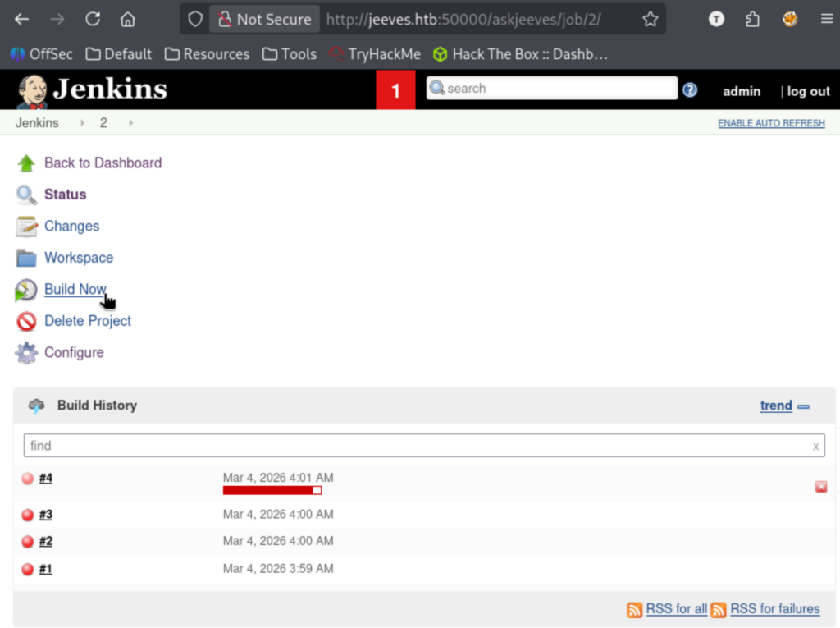Screen dimensions: 840x628
Task: Click the Status magnifier icon
Action: (26, 195)
